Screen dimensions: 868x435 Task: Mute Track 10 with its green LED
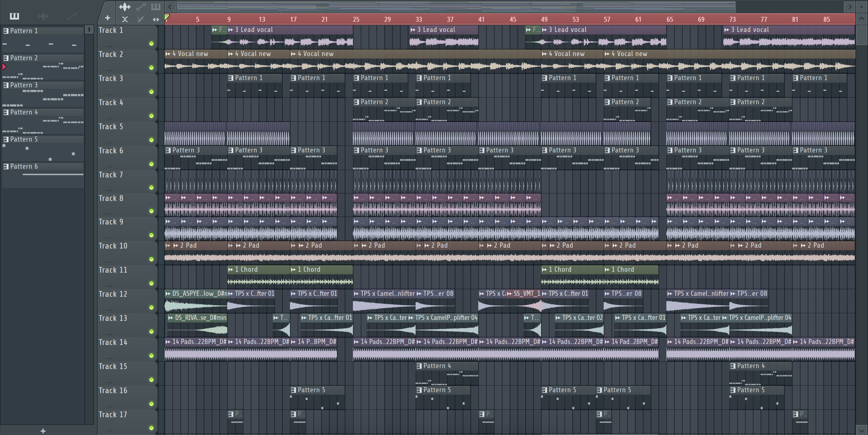[x=151, y=259]
